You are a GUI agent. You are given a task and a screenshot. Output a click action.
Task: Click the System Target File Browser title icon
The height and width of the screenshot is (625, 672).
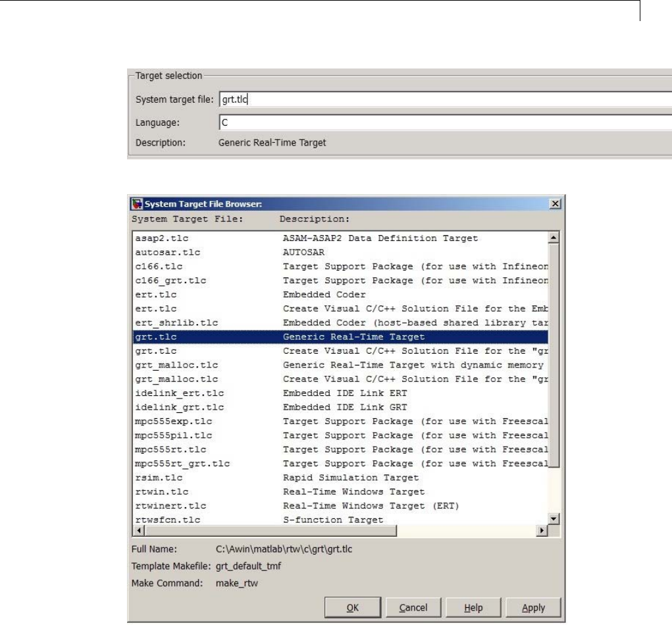click(x=137, y=204)
